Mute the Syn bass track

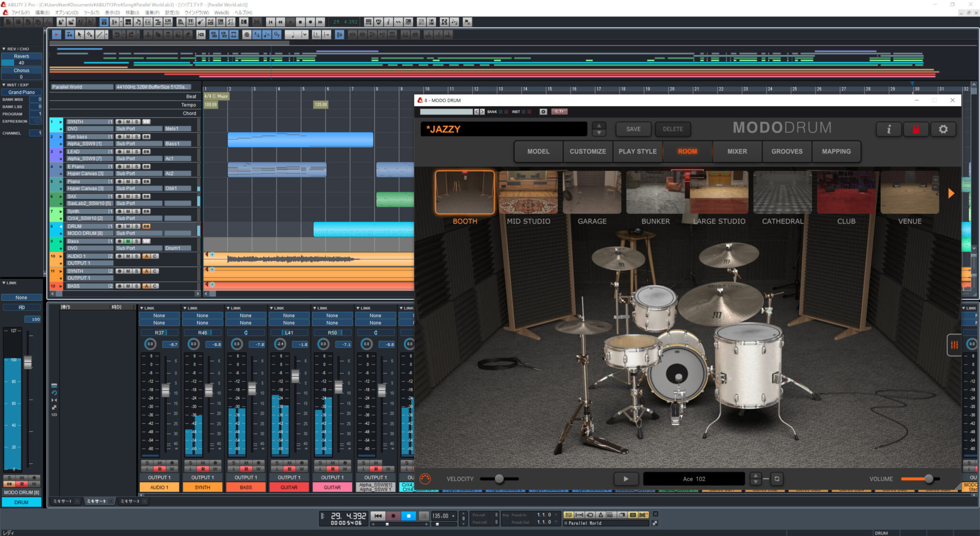coord(128,137)
